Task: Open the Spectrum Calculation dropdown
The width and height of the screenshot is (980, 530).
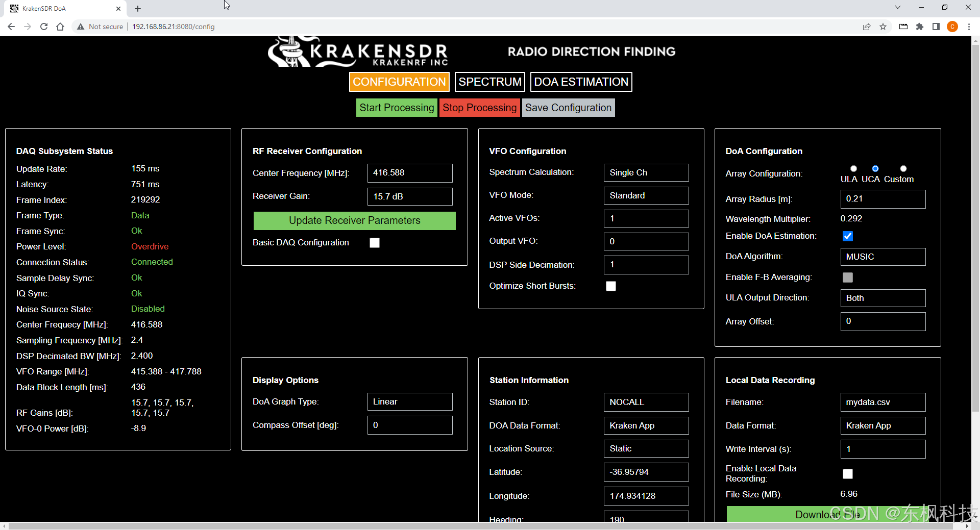Action: [646, 172]
